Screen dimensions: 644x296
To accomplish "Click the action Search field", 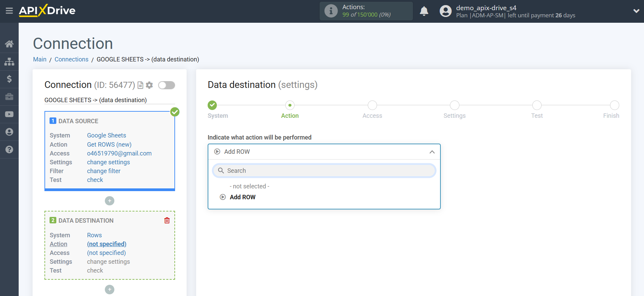I will (x=324, y=171).
